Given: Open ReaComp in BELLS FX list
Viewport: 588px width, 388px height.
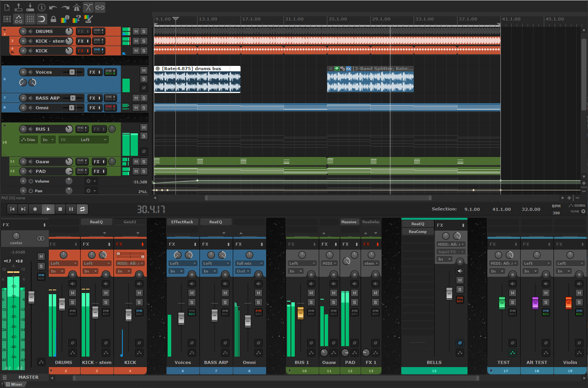Looking at the screenshot, I should [418, 232].
